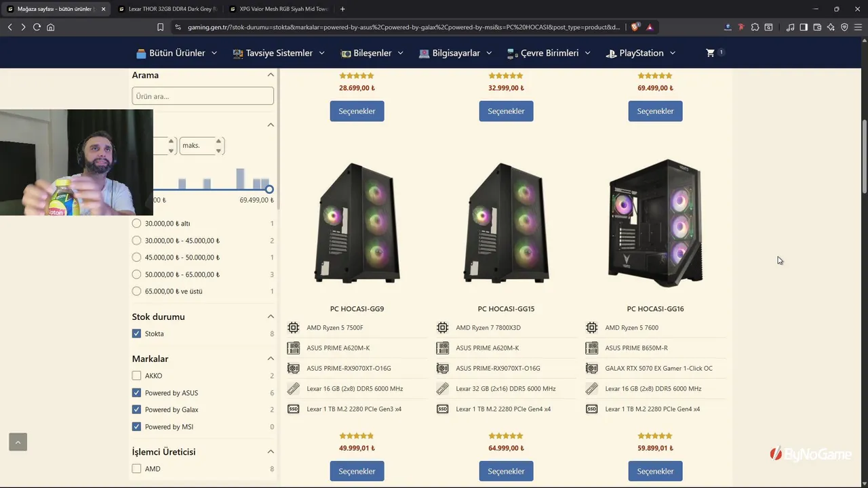Open the PC HOCASI-GG16 product title link

click(x=655, y=308)
